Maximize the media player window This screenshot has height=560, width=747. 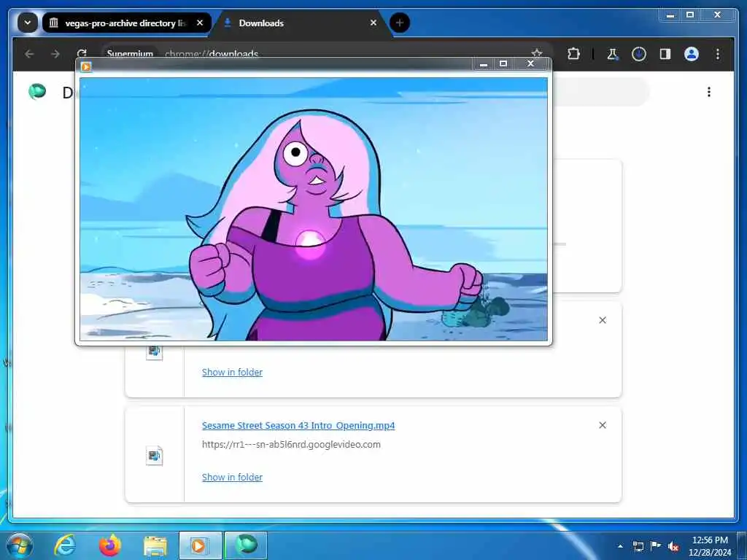pos(503,64)
